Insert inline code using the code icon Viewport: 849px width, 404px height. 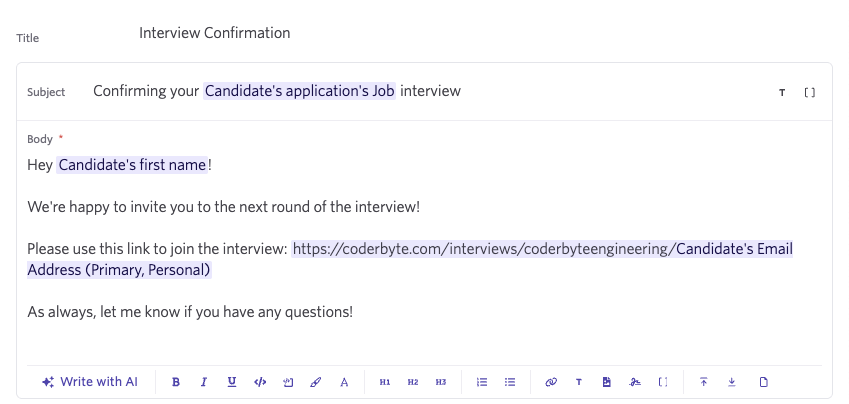click(x=260, y=382)
